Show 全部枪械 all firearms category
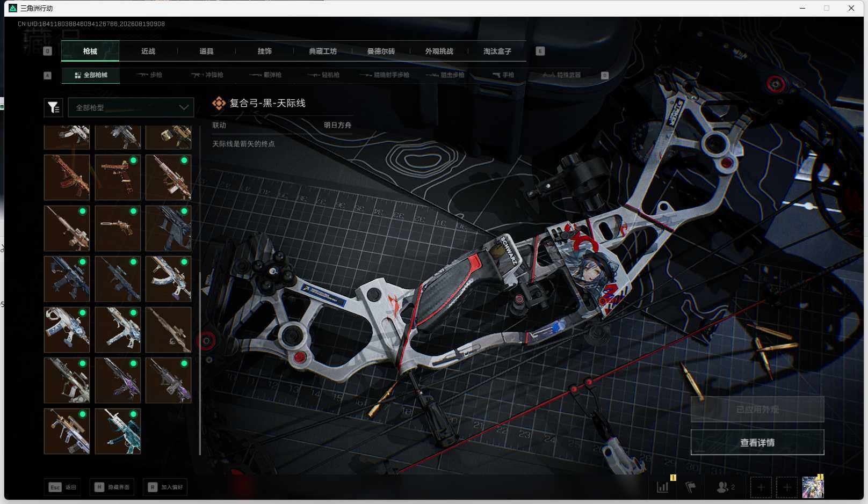 click(91, 75)
